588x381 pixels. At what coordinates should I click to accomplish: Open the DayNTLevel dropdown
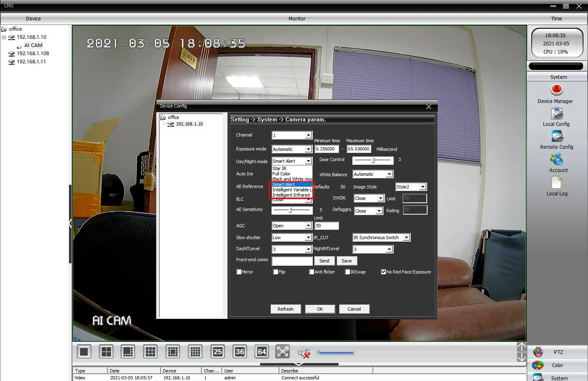292,249
